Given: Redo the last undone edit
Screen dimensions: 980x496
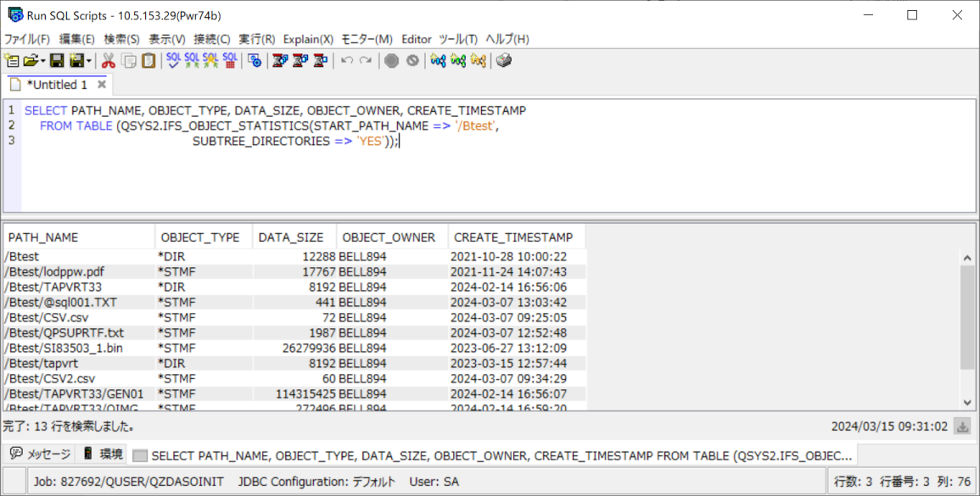Looking at the screenshot, I should (366, 60).
